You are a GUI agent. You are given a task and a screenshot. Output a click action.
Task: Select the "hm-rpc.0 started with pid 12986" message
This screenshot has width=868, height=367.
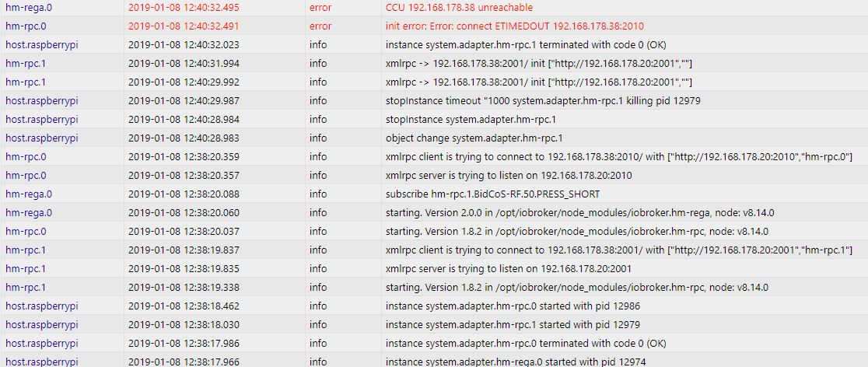click(513, 306)
